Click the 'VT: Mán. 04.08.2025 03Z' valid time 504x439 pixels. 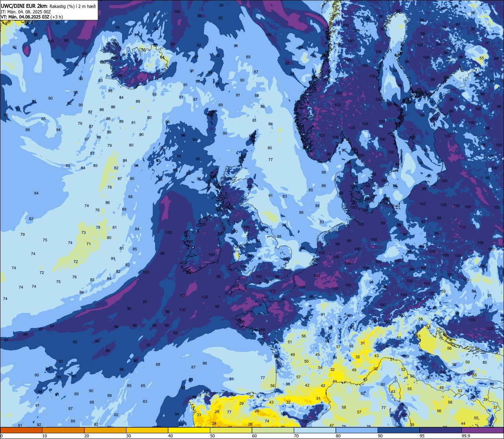pos(25,17)
